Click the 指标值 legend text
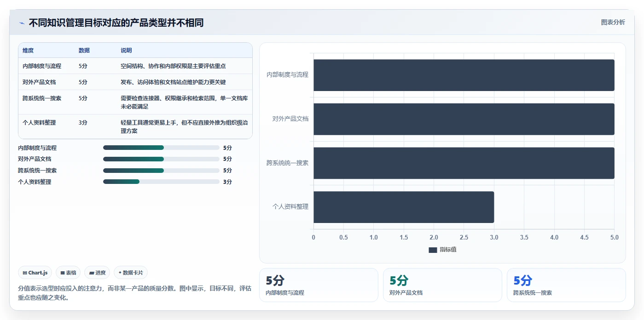 pos(448,250)
